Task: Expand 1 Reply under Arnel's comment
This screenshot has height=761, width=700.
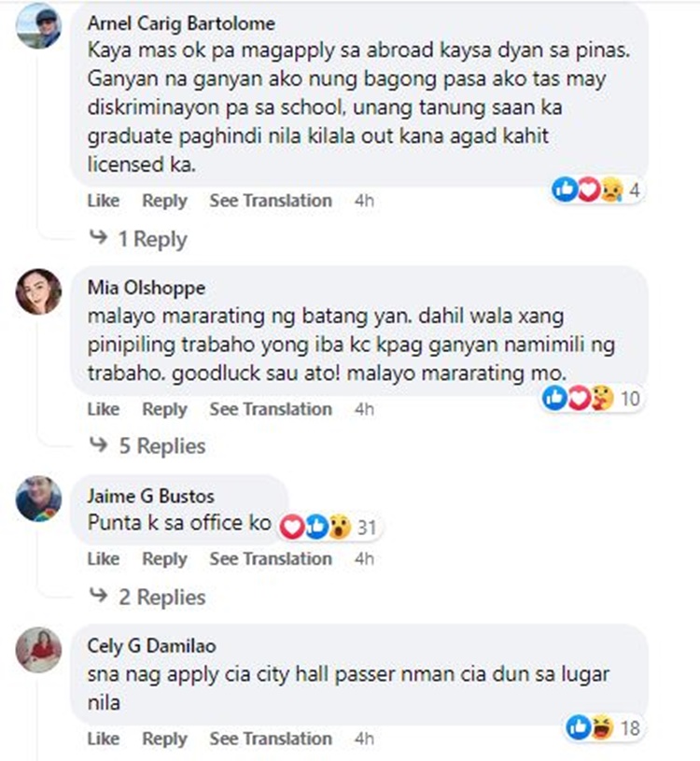Action: (139, 239)
